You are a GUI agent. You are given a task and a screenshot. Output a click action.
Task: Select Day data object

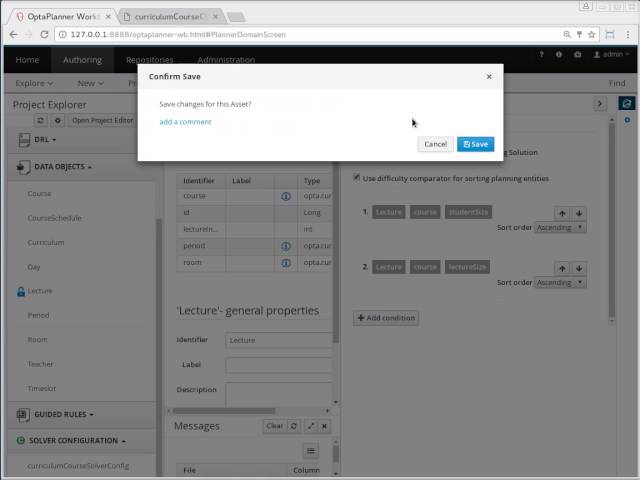coord(34,267)
